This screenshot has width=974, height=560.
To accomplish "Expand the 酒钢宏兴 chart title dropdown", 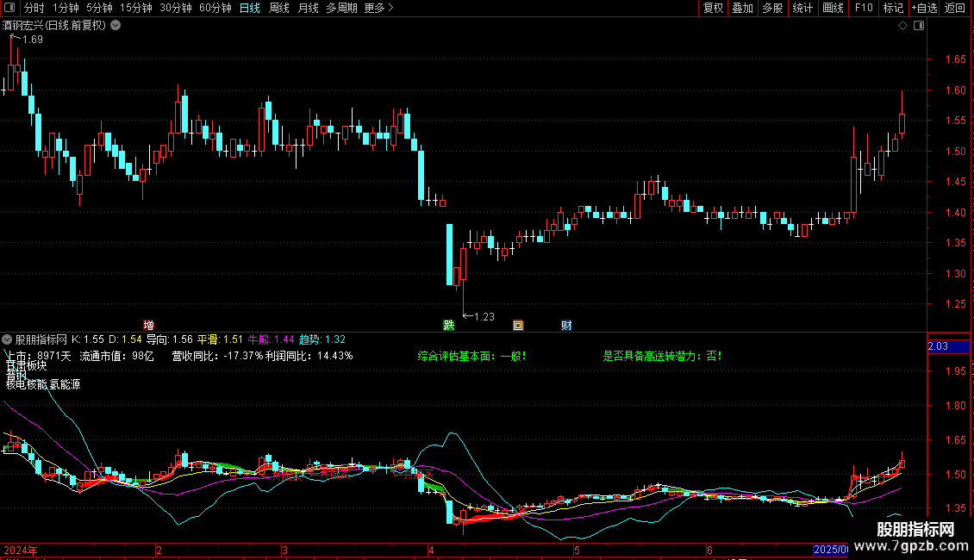I will [x=116, y=25].
